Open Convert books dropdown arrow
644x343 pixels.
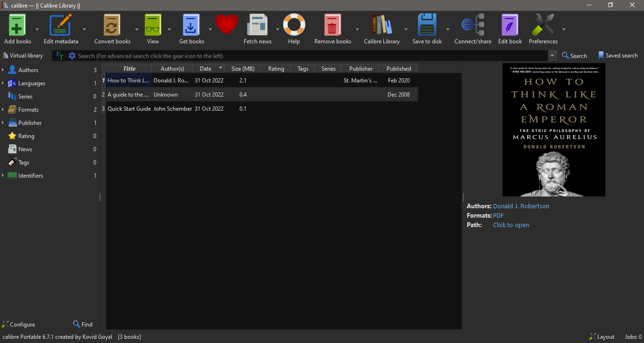137,29
